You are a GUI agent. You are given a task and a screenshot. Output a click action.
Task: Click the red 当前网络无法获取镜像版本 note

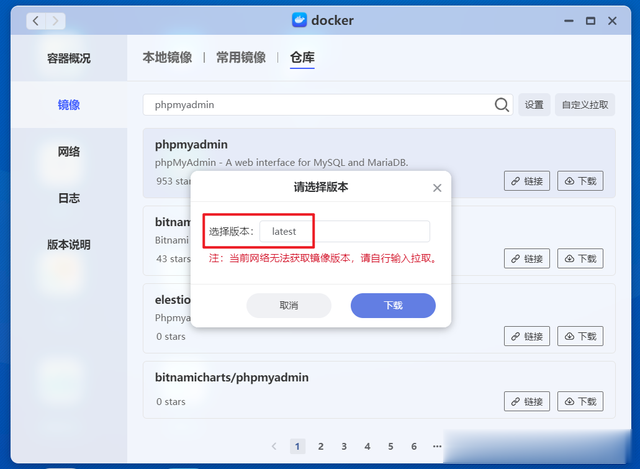323,258
